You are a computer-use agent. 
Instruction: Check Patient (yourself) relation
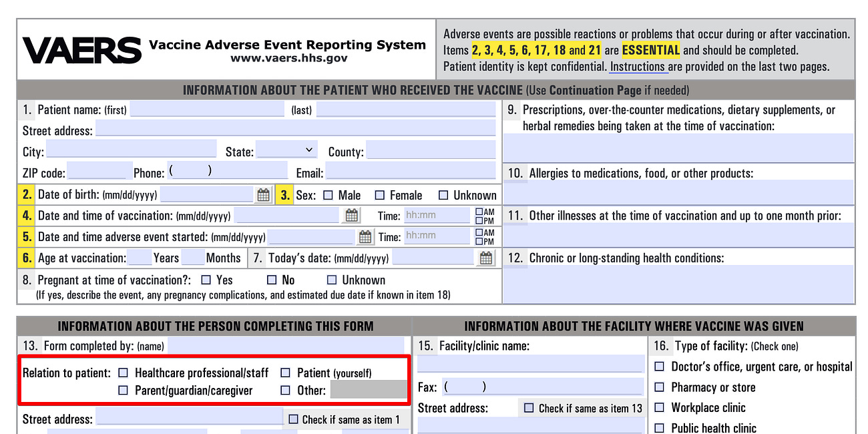tap(285, 373)
